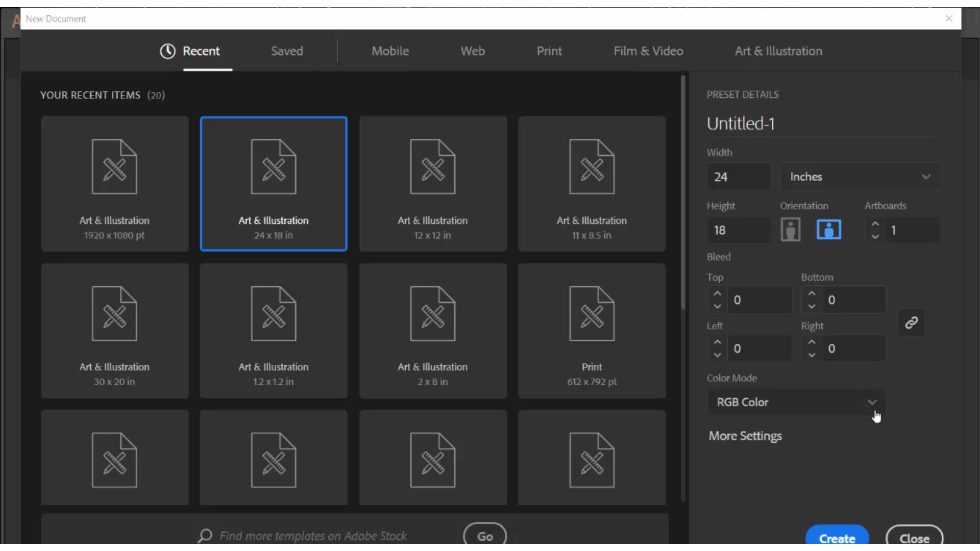Switch to the Print document preset tab

click(549, 51)
